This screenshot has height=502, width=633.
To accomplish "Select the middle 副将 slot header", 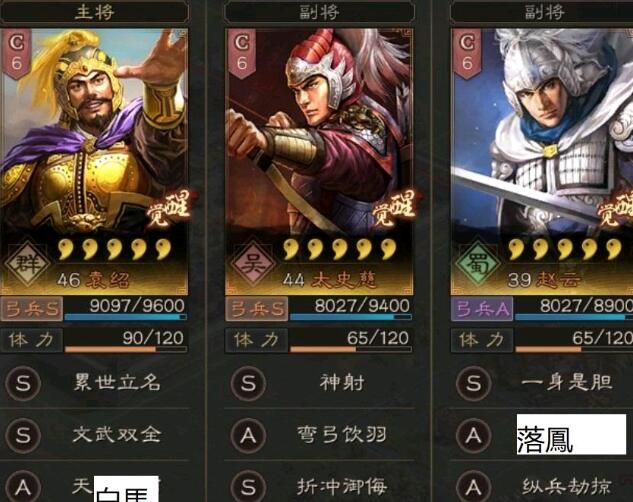I will pos(319,12).
